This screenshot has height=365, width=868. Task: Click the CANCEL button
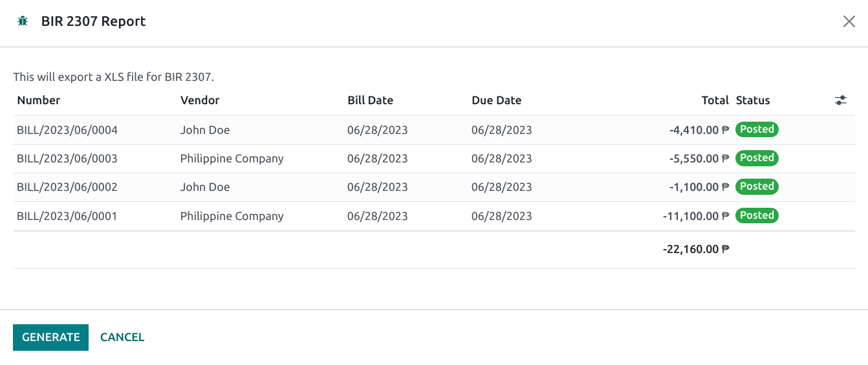coord(122,337)
